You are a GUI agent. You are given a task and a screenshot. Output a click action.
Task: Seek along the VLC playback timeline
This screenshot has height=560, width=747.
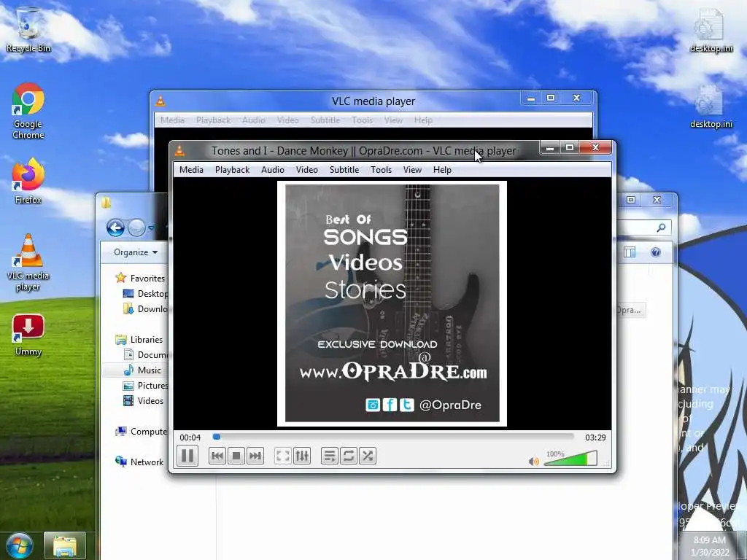point(393,437)
